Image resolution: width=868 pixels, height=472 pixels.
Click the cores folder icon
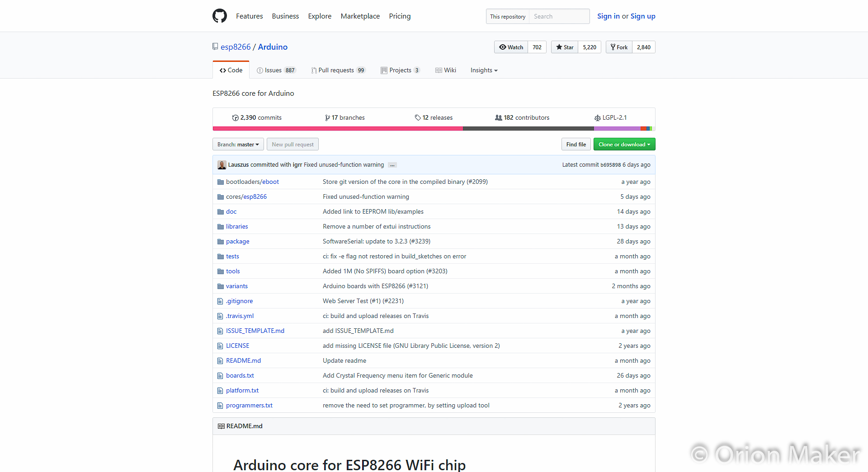tap(221, 197)
